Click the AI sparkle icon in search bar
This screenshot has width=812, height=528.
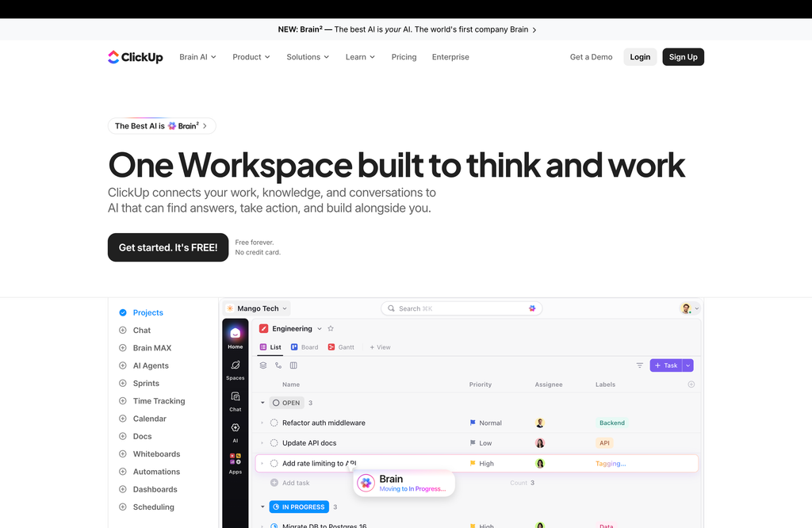[x=532, y=308]
